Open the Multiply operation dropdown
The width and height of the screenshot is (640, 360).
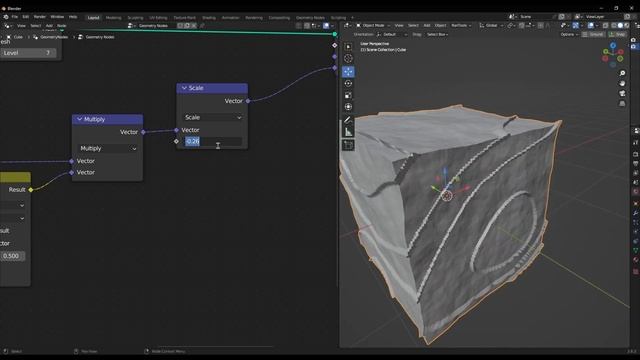[108, 149]
